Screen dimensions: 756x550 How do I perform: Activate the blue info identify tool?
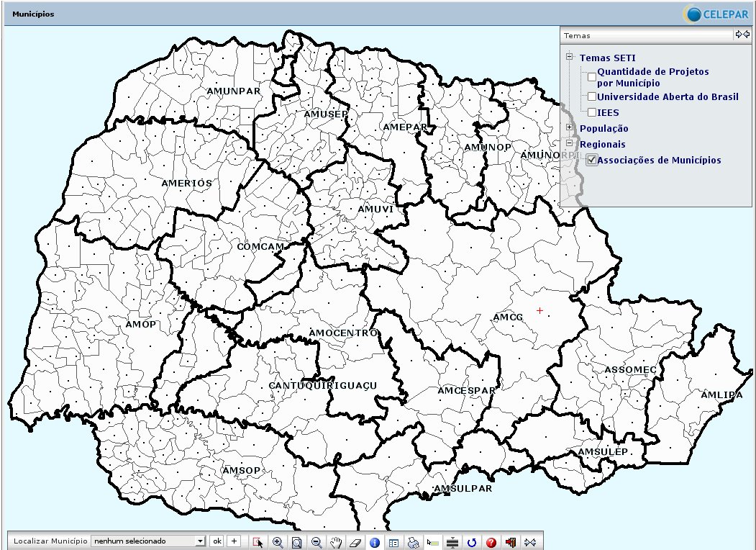pos(375,542)
